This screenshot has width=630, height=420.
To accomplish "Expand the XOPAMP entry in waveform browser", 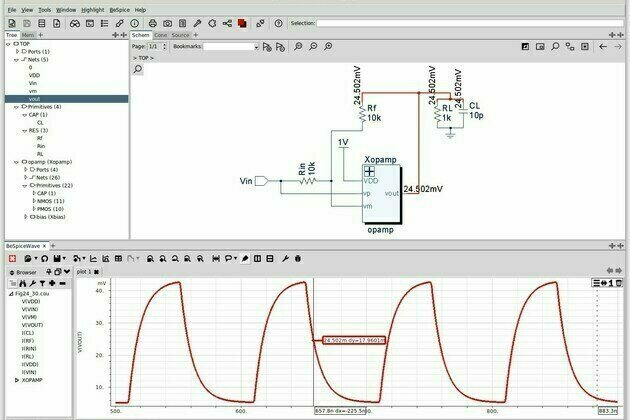I will click(x=17, y=380).
